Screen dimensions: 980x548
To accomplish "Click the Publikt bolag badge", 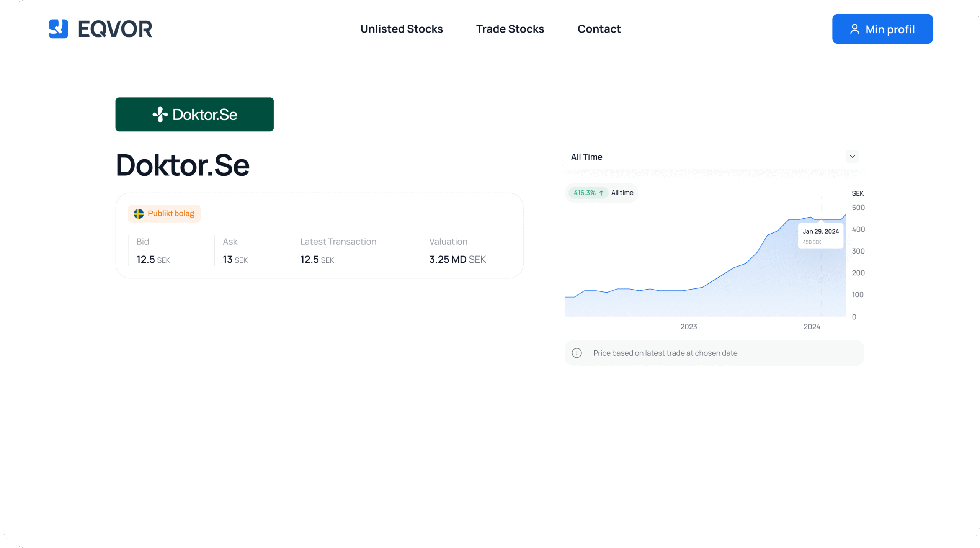I will 164,214.
